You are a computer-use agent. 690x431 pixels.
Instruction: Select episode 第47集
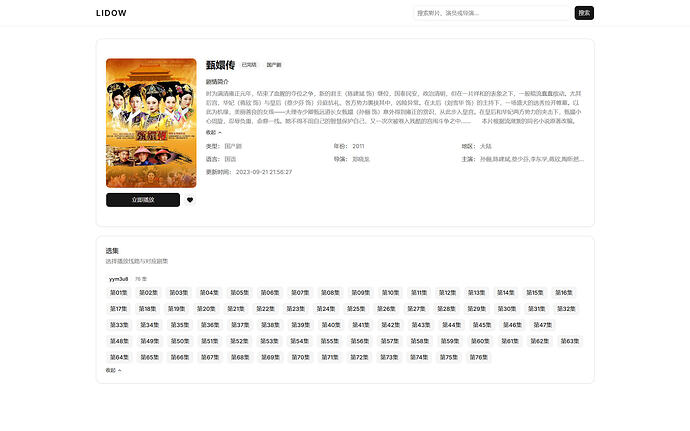tap(543, 325)
